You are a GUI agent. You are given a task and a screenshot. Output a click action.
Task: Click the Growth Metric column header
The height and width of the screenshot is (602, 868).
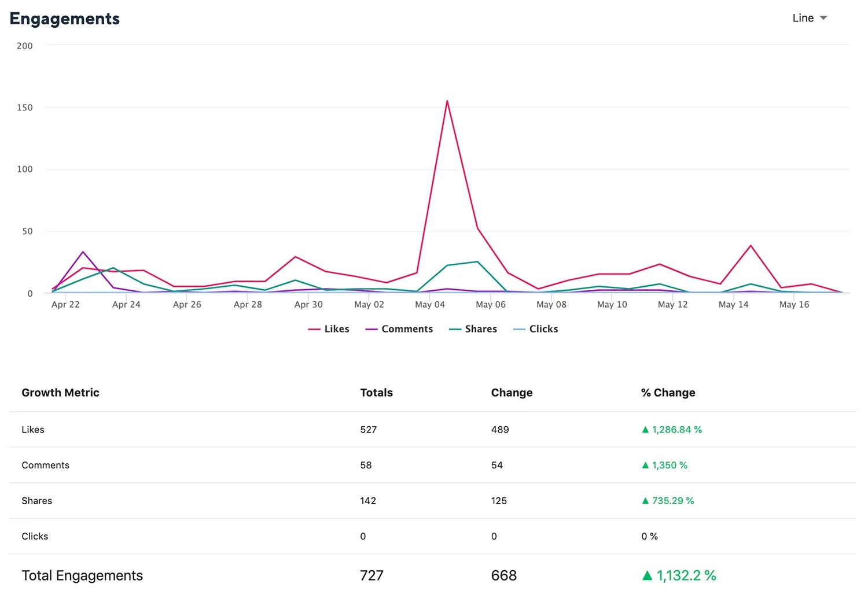60,393
